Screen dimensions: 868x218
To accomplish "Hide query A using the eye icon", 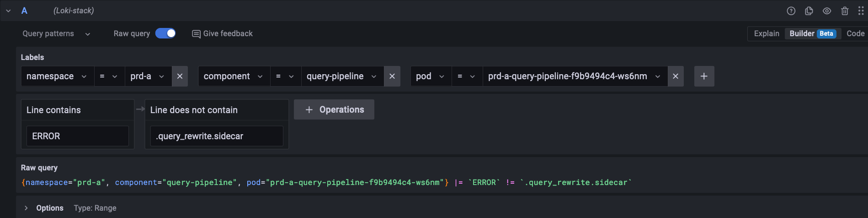I will pos(826,11).
